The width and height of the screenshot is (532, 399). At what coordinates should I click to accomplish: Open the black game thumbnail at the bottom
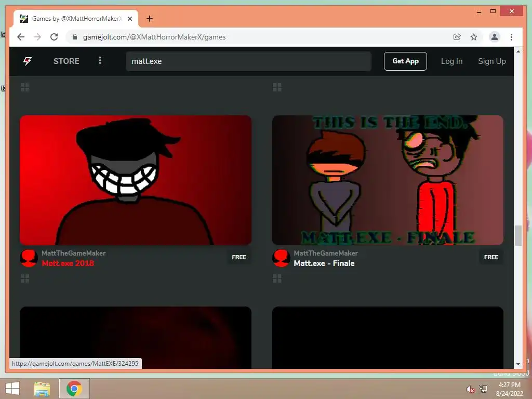(388, 337)
